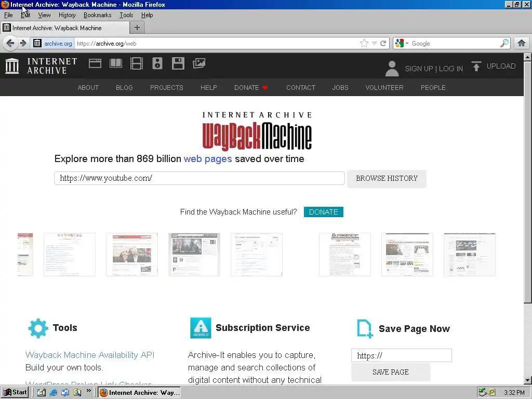Reload the page with the refresh icon
Screen dimensions: 532x399
(x=383, y=44)
